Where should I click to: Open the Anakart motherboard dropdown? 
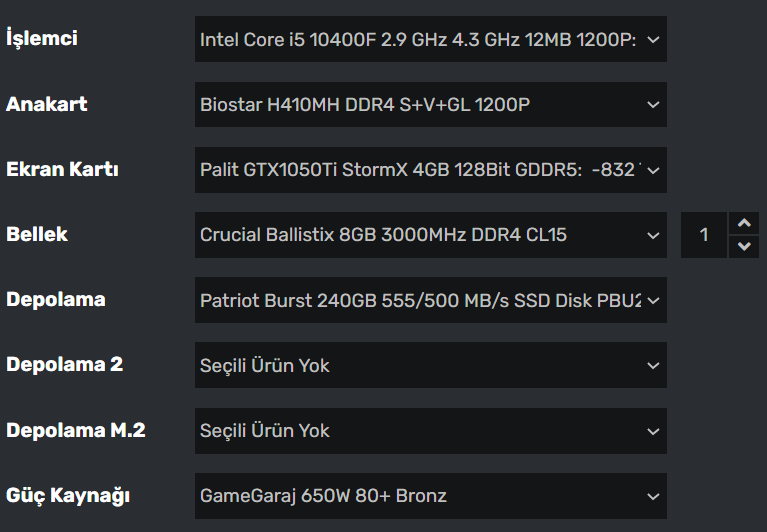tap(420, 105)
